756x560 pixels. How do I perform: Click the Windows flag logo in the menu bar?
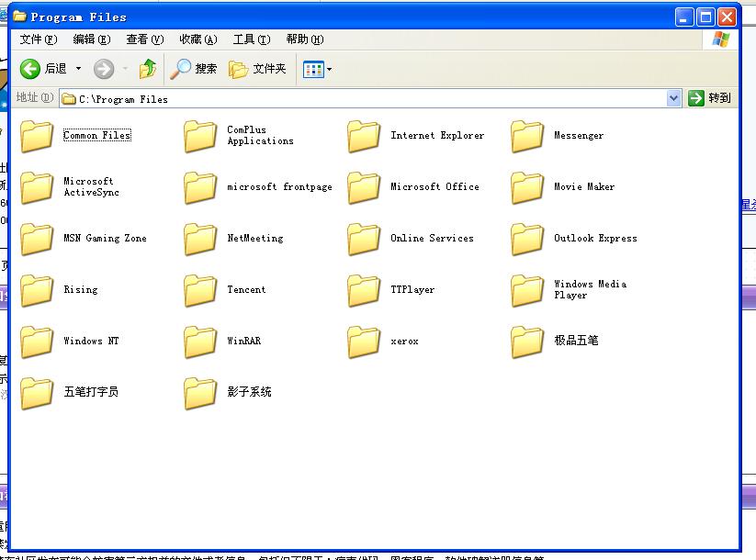coord(721,39)
